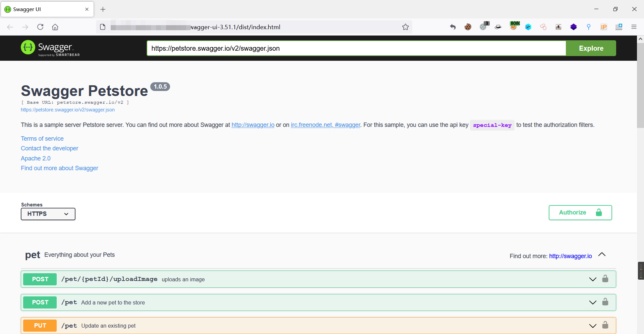This screenshot has height=334, width=644.
Task: Expand the POST /pet/{petId}/uploadImage chevron
Action: tap(593, 279)
